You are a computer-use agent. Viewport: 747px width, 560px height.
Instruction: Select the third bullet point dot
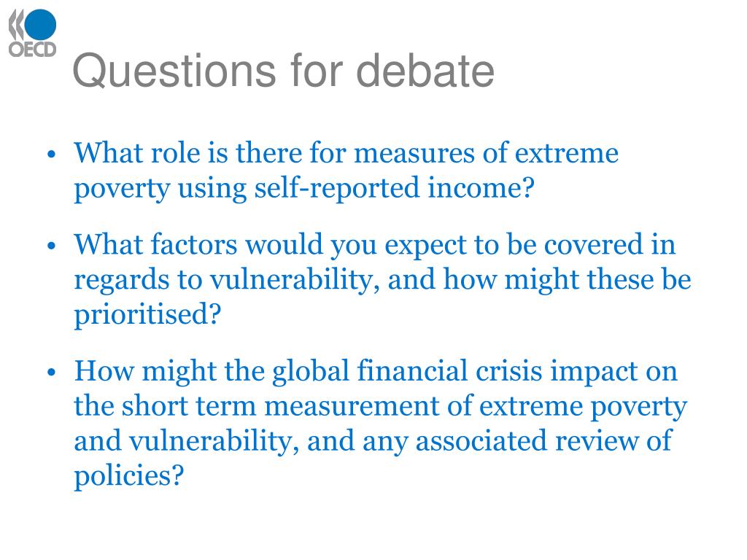coord(52,372)
